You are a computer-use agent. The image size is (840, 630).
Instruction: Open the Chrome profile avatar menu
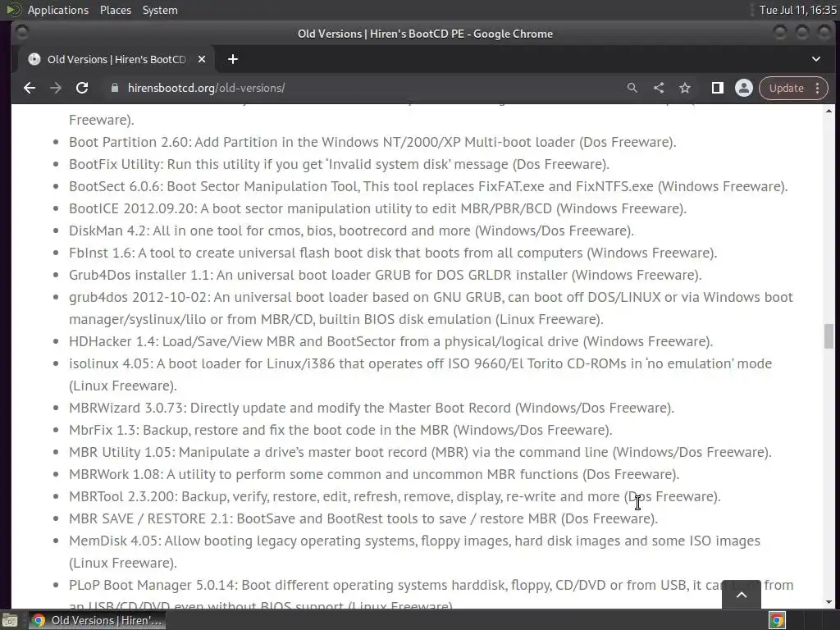(743, 88)
